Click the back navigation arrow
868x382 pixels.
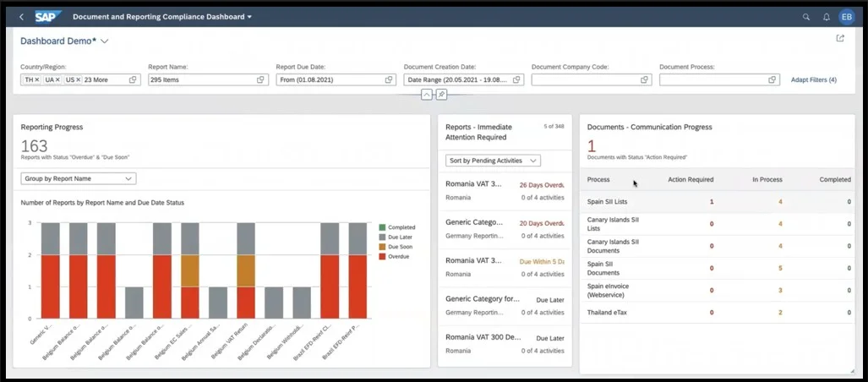21,17
